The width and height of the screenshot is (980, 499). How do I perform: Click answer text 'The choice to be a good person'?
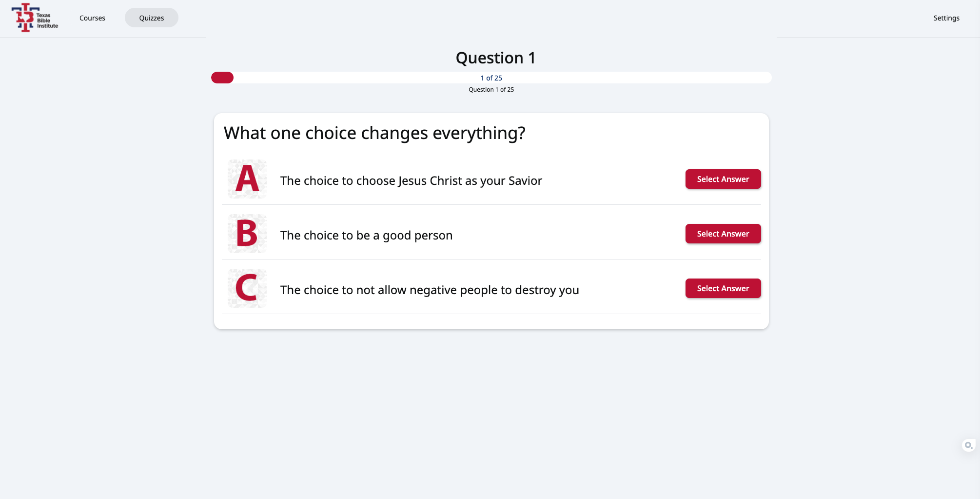pos(367,235)
